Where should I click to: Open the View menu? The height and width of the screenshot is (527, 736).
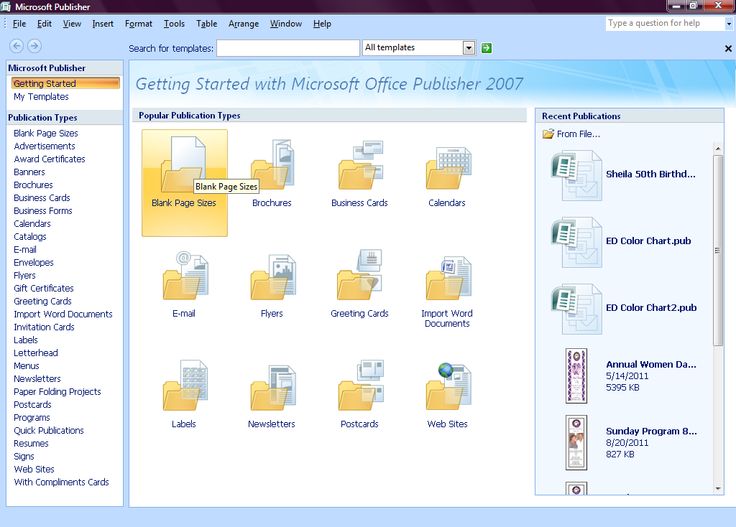tap(72, 23)
